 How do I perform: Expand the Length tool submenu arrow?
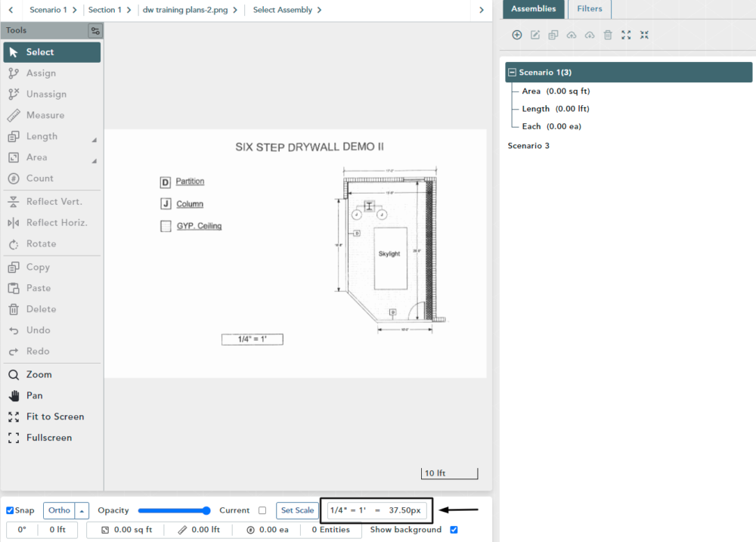point(94,140)
